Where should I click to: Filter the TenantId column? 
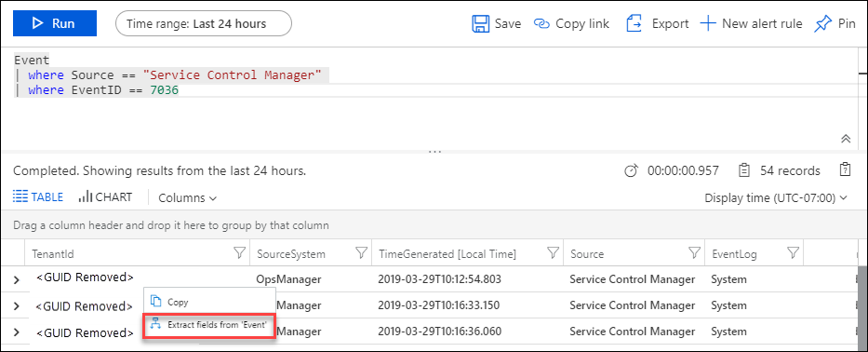pos(239,253)
